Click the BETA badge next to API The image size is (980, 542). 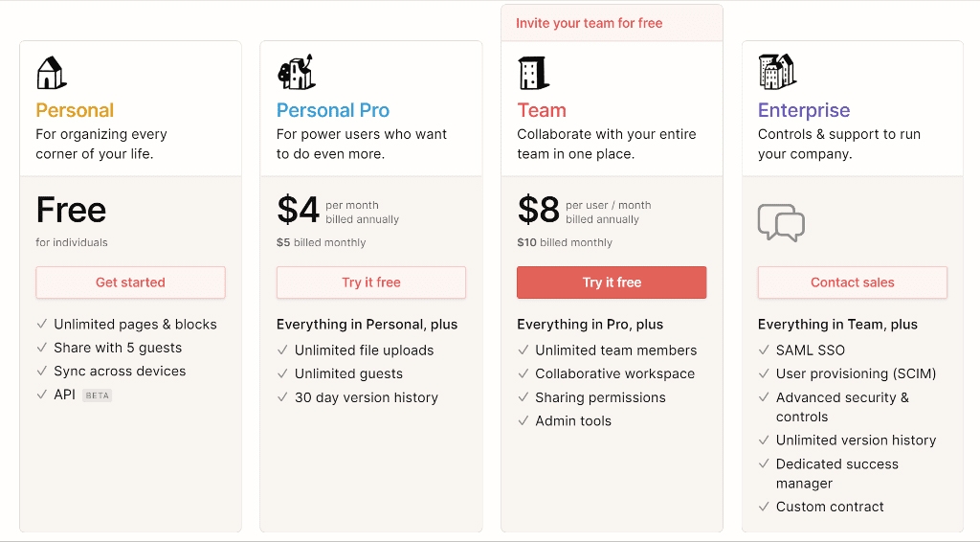(x=97, y=395)
